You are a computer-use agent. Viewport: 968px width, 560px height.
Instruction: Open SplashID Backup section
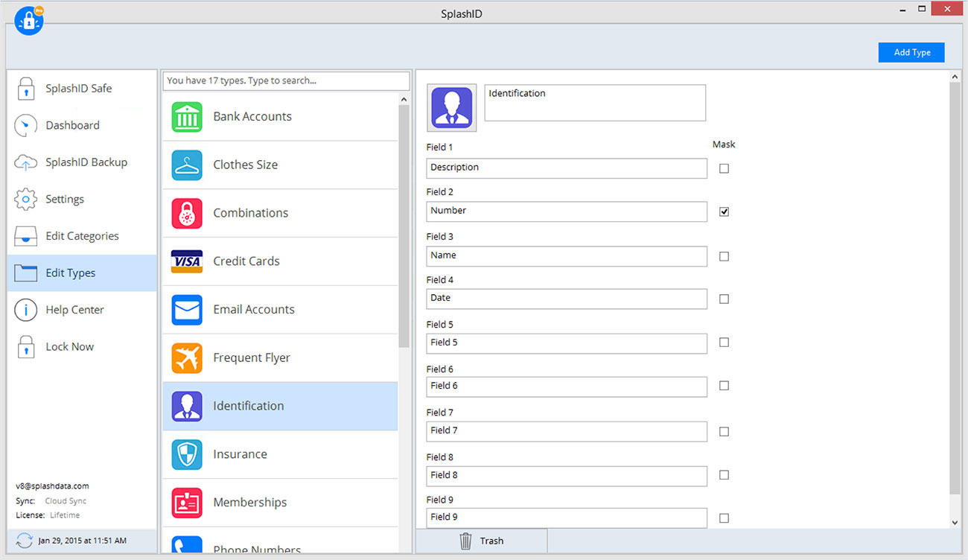tap(82, 162)
